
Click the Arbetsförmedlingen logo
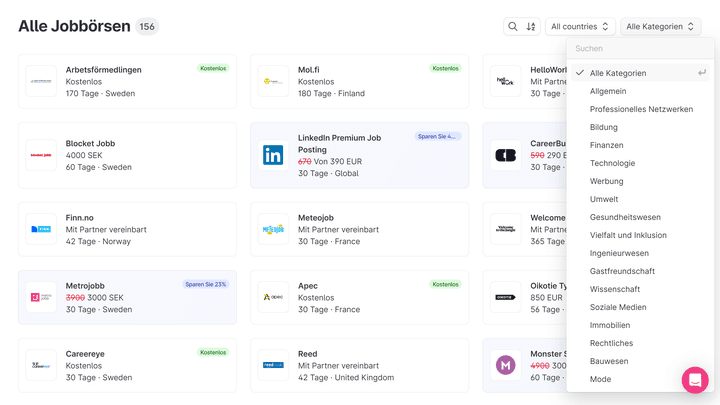point(41,81)
